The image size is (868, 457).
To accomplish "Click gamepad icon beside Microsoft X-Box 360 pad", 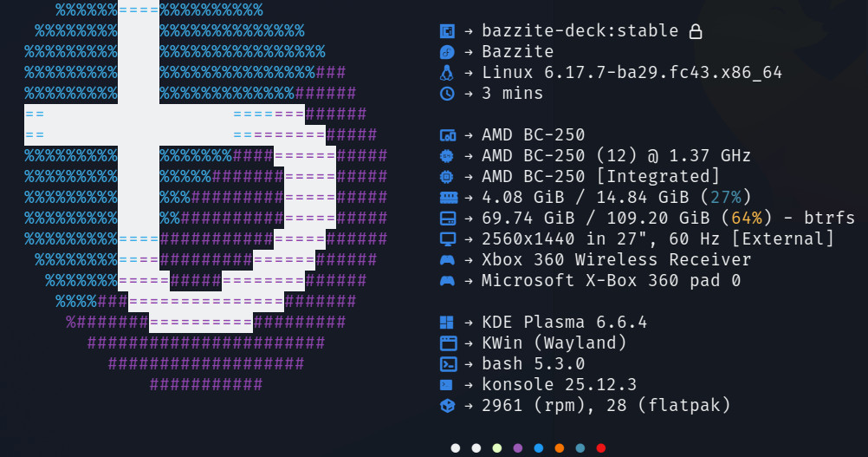I will click(447, 281).
